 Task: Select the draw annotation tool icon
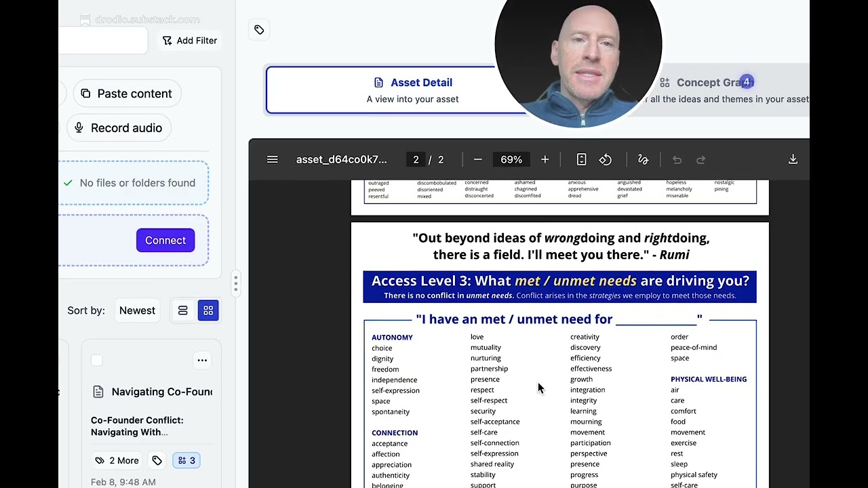pos(643,160)
